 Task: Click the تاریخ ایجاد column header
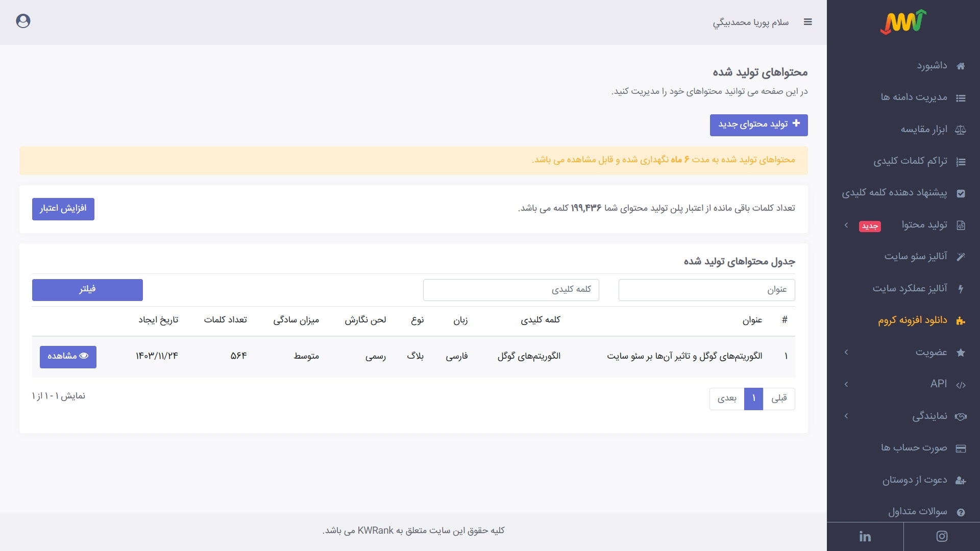(x=158, y=320)
